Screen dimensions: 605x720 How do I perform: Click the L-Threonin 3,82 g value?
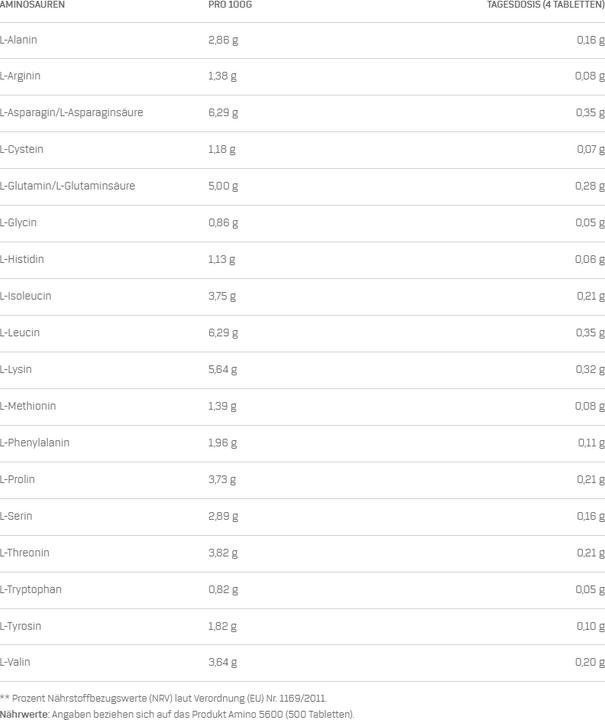pos(223,553)
